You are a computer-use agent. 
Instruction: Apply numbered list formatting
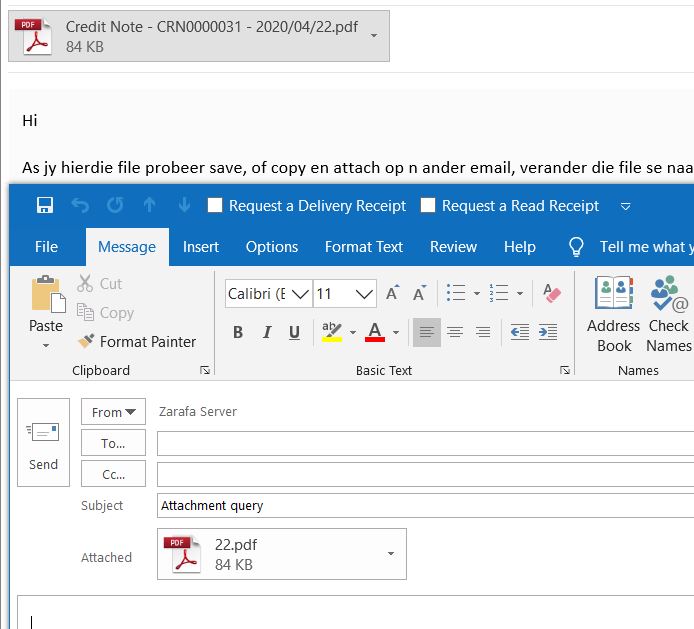pyautogui.click(x=499, y=293)
